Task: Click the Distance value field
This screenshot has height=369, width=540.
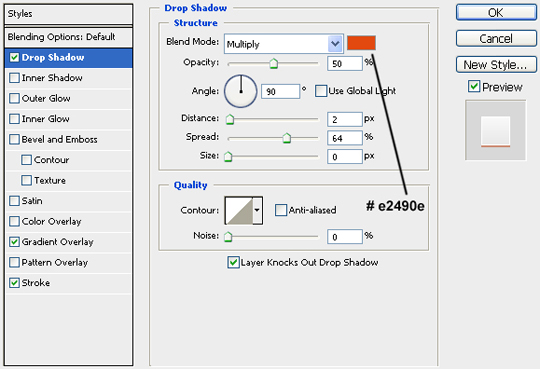Action: pos(345,119)
